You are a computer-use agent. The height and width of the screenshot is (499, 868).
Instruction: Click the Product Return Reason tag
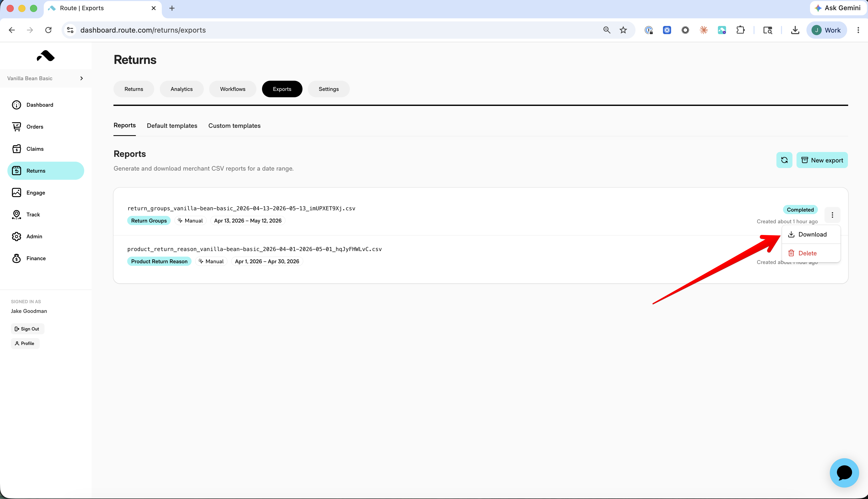tap(159, 261)
